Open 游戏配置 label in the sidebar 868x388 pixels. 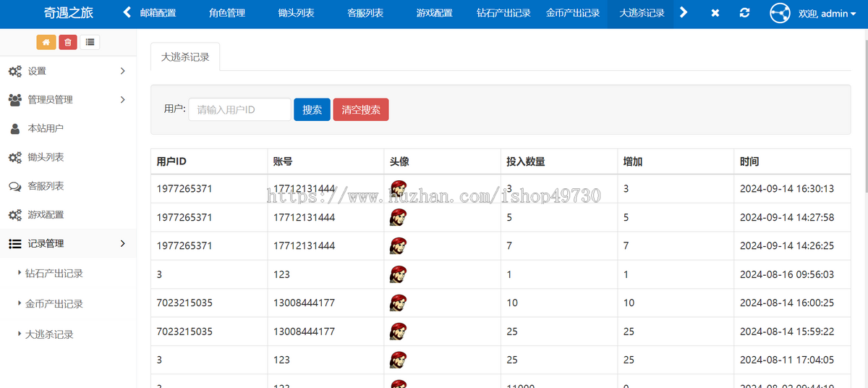pyautogui.click(x=46, y=215)
